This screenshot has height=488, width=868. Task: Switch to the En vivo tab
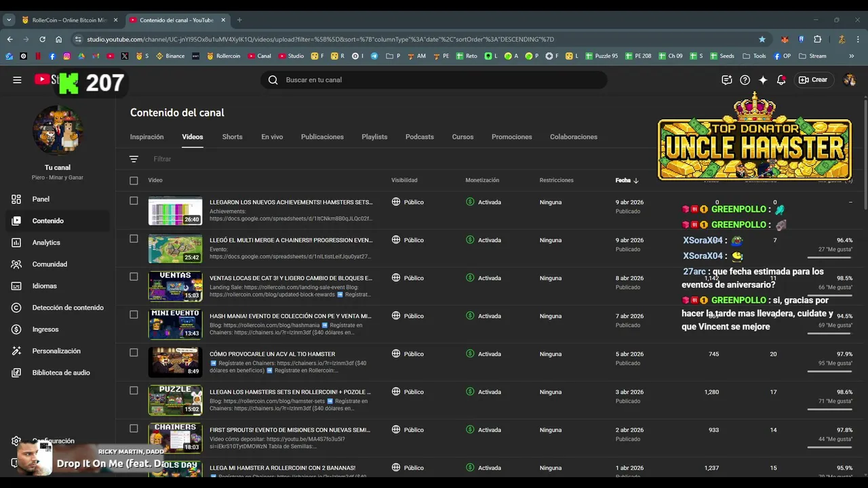pyautogui.click(x=272, y=137)
